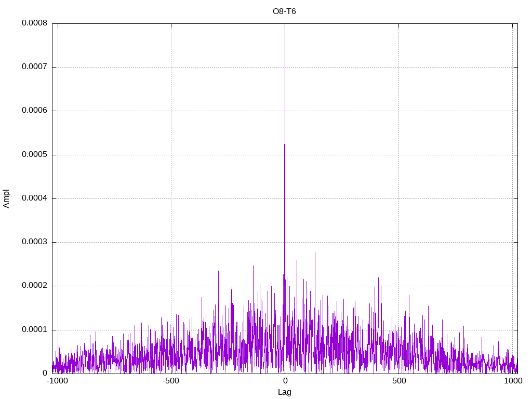Click the x-axis label Lag
This screenshot has width=532, height=399.
click(x=284, y=392)
